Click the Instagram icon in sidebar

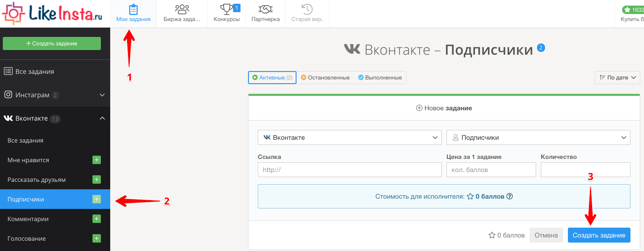(x=8, y=95)
